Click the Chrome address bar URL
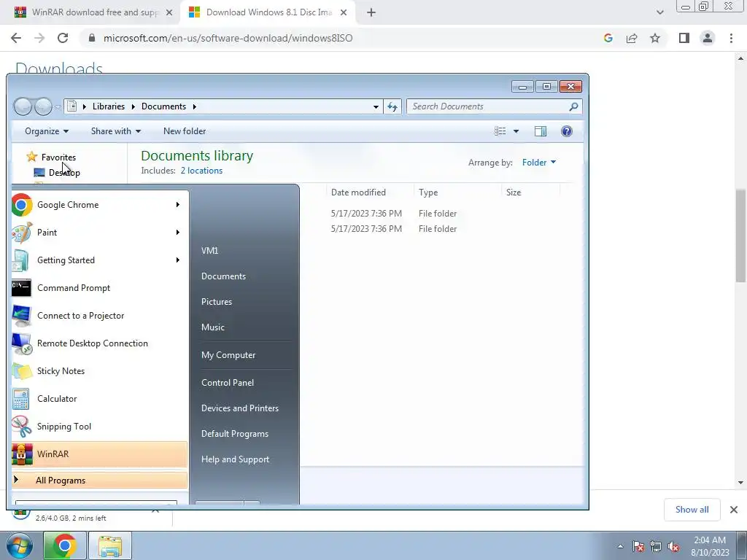747x560 pixels. 228,38
